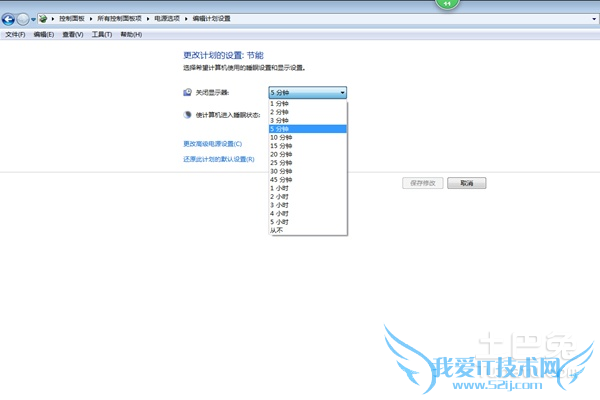600x400 pixels.
Task: Click the green round button at top
Action: (447, 3)
